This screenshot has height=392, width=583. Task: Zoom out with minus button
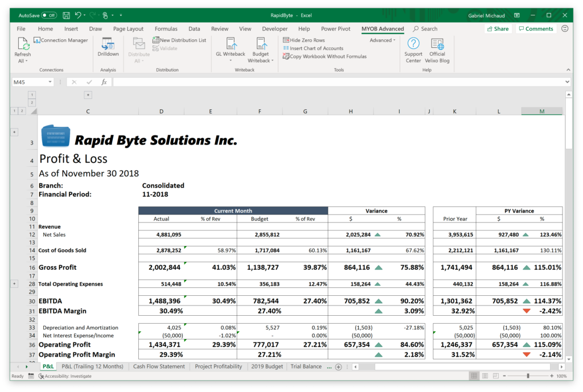[504, 376]
